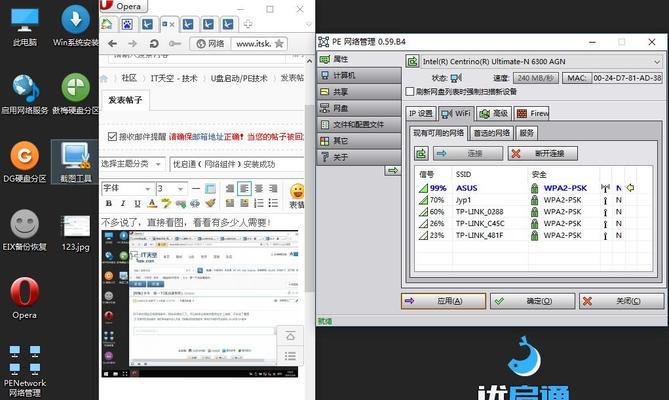Open 首选的网络 sub-tab

(492, 133)
